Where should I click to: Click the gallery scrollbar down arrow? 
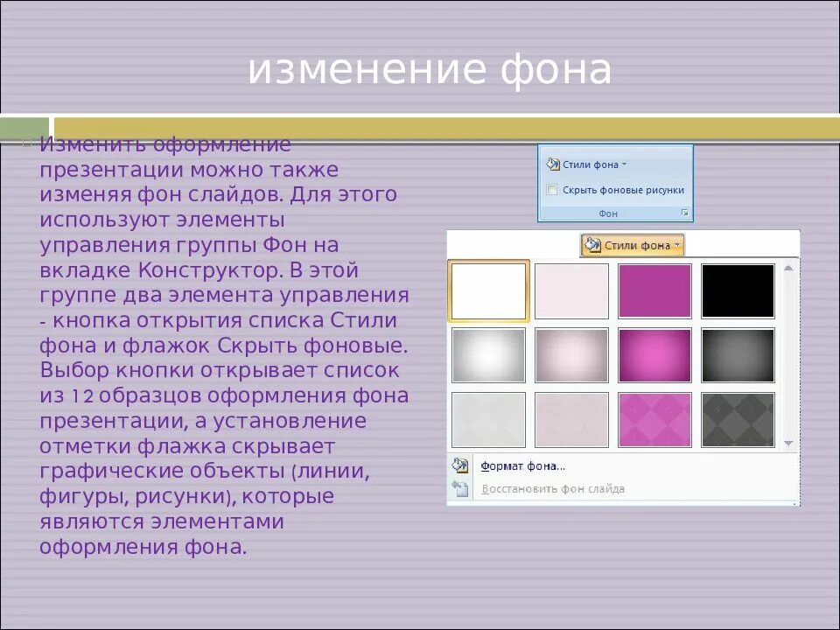coord(788,443)
